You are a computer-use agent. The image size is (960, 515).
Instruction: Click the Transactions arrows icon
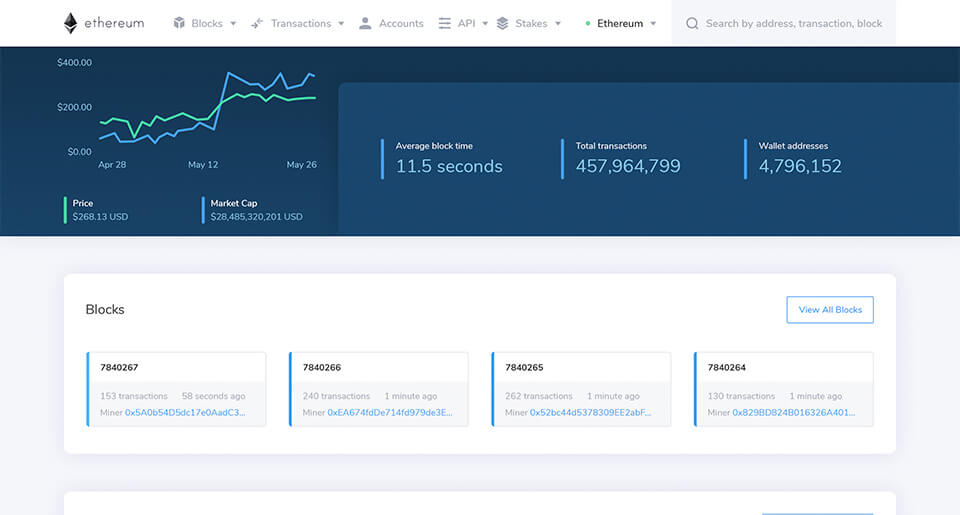(257, 23)
